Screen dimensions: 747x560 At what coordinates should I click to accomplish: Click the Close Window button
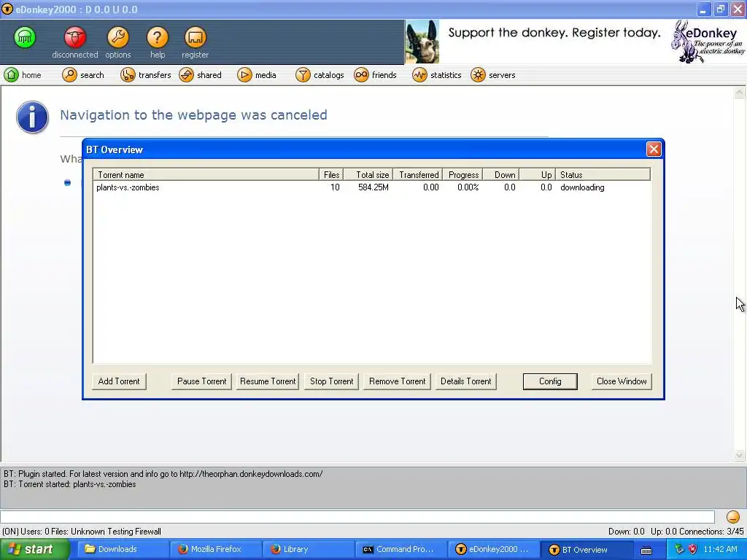click(x=622, y=381)
